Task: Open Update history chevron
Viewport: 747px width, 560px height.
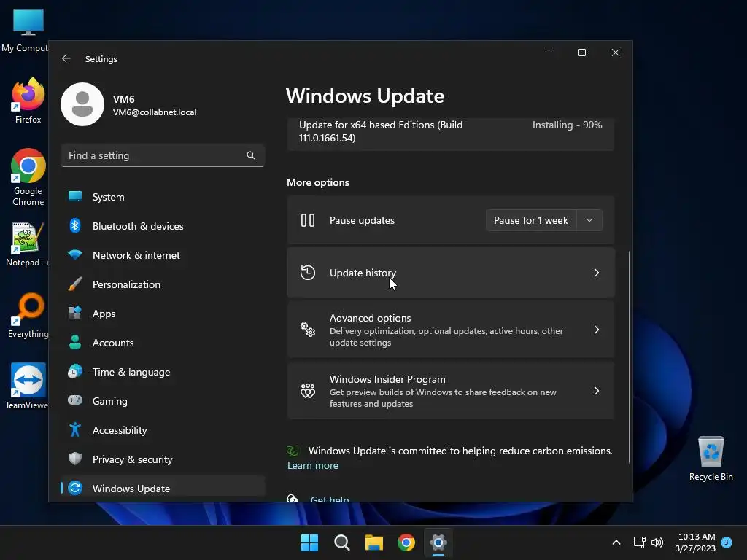Action: (597, 273)
